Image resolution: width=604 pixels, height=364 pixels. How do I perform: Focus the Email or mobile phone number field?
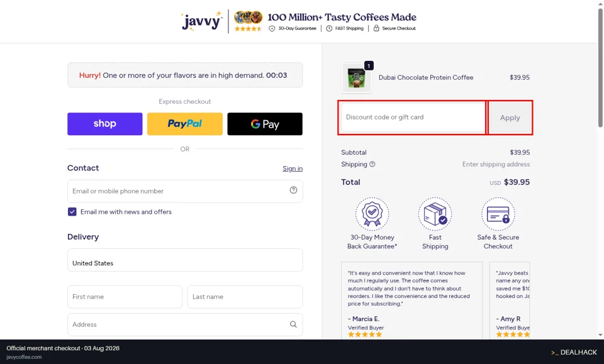click(x=185, y=191)
